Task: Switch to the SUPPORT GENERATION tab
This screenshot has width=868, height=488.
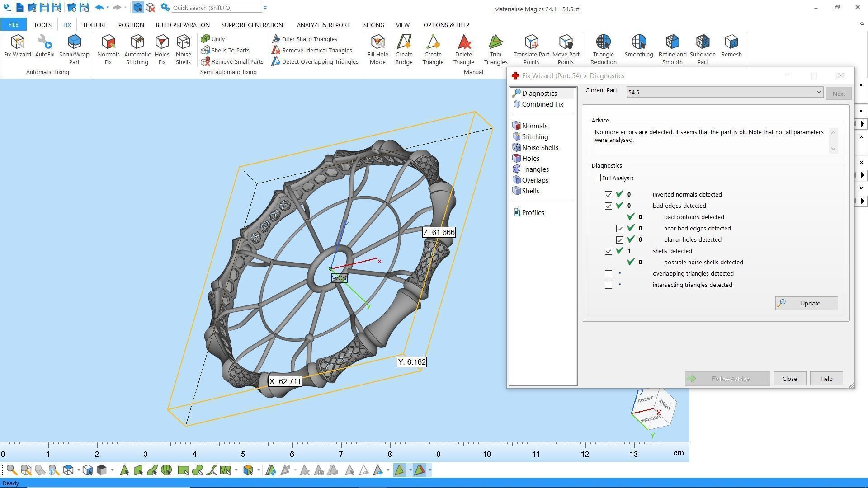Action: (x=252, y=25)
